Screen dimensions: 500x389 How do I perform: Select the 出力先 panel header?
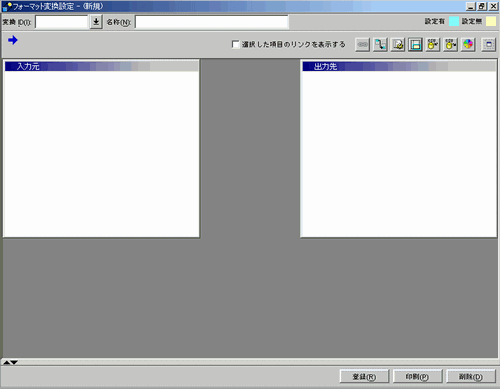[x=399, y=66]
